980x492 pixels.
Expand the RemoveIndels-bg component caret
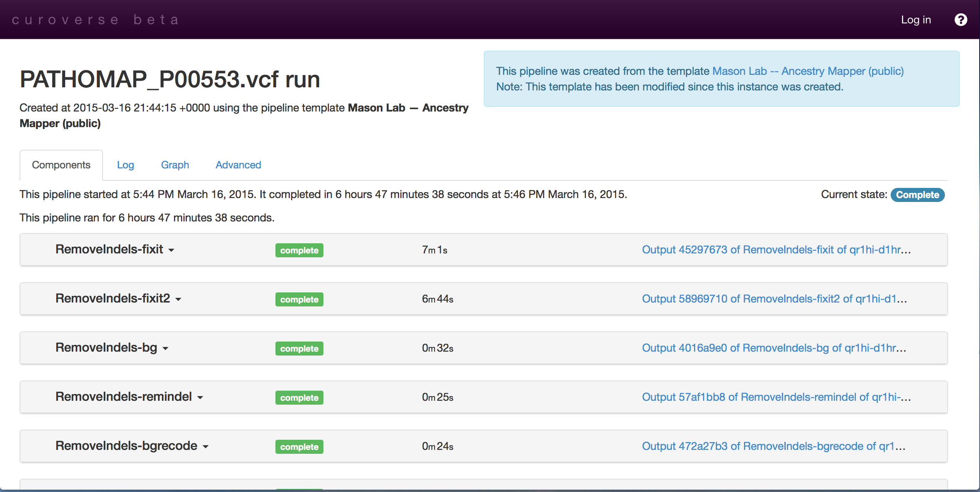point(165,349)
